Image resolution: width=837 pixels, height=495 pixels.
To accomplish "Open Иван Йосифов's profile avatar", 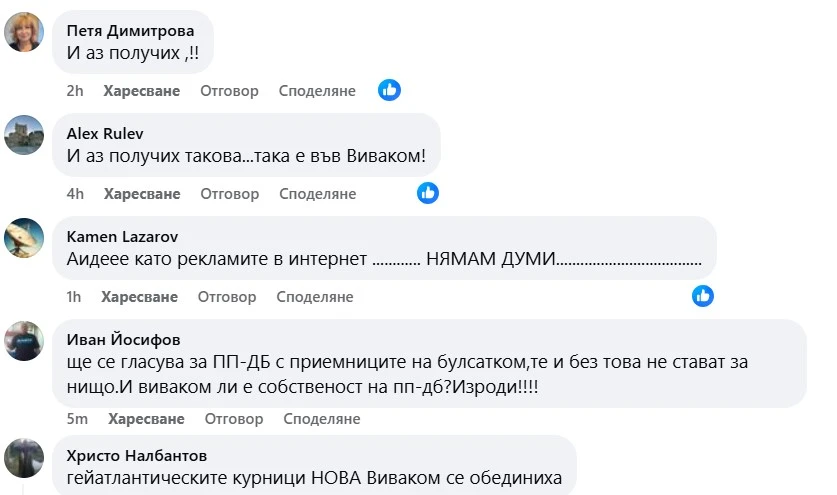I will tap(24, 341).
